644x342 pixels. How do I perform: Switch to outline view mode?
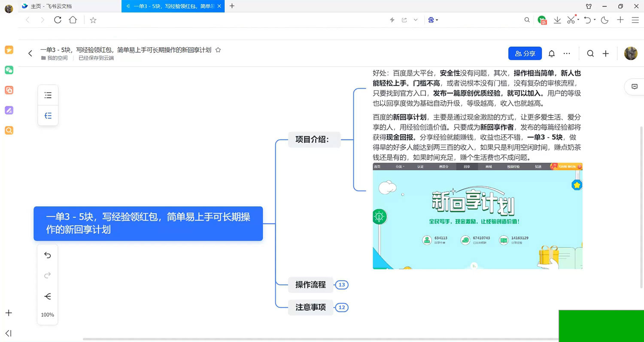[x=48, y=95]
